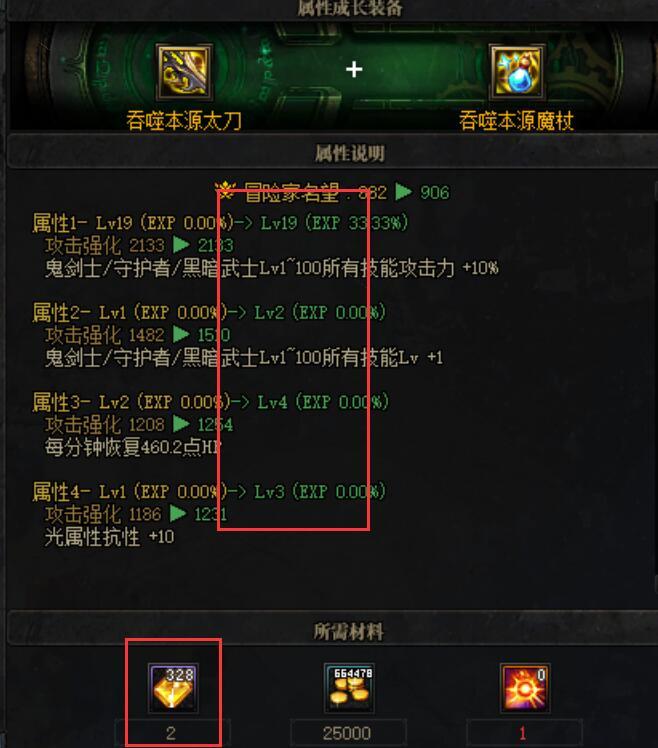Click the 吞噬本源魔杖 name label
Image resolution: width=658 pixels, height=748 pixels.
(x=516, y=121)
